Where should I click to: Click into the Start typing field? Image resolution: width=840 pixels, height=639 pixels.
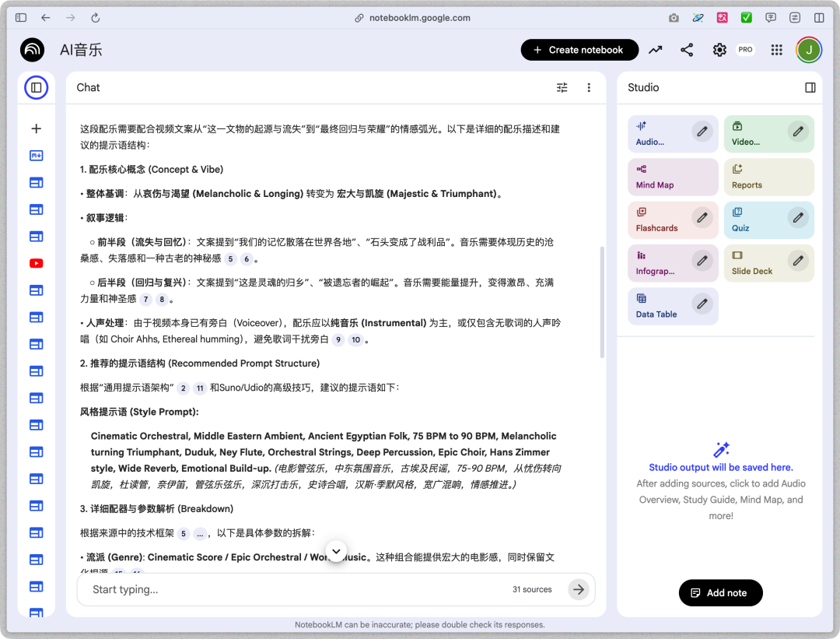[233, 589]
